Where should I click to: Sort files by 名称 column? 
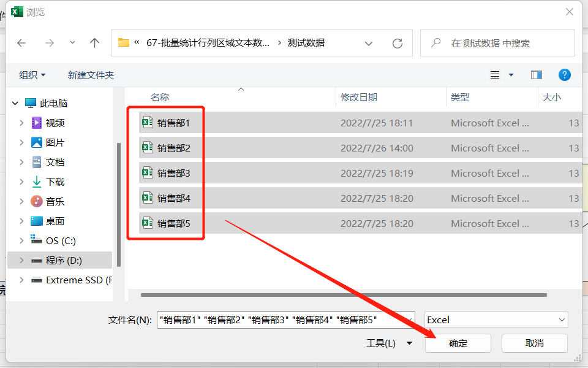[x=160, y=98]
